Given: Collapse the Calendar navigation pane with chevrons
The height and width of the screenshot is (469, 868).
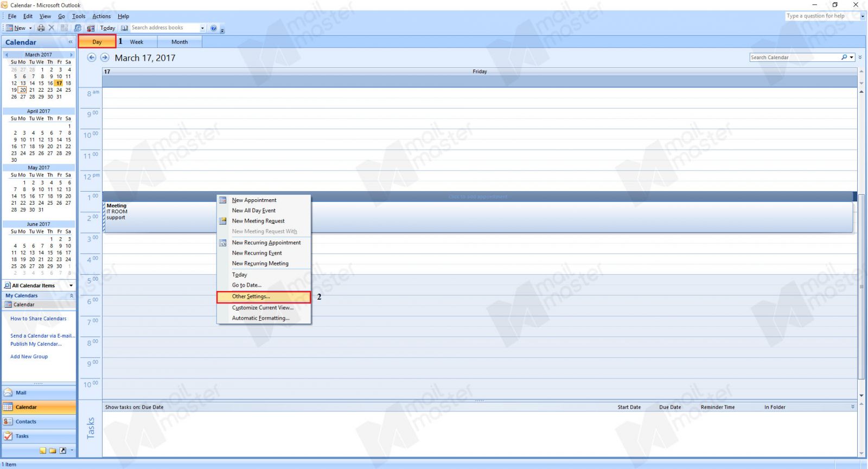Looking at the screenshot, I should click(x=70, y=42).
